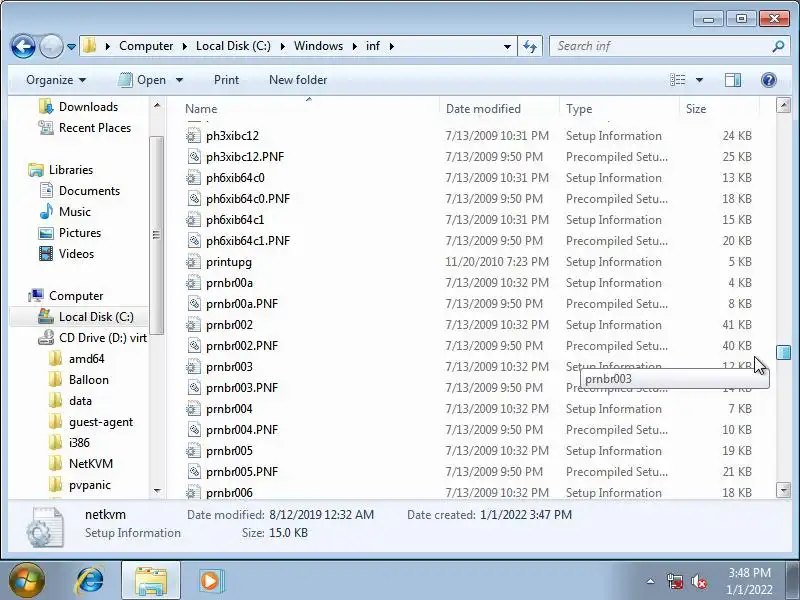Toggle the preview pane
Image resolution: width=800 pixels, height=600 pixels.
click(733, 80)
